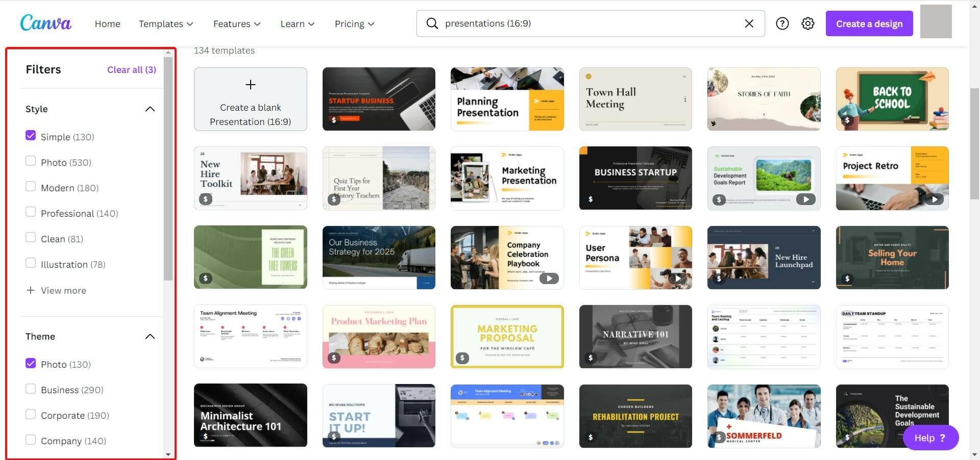
Task: Click the dollar badge on Green Tree Towers
Action: [205, 278]
